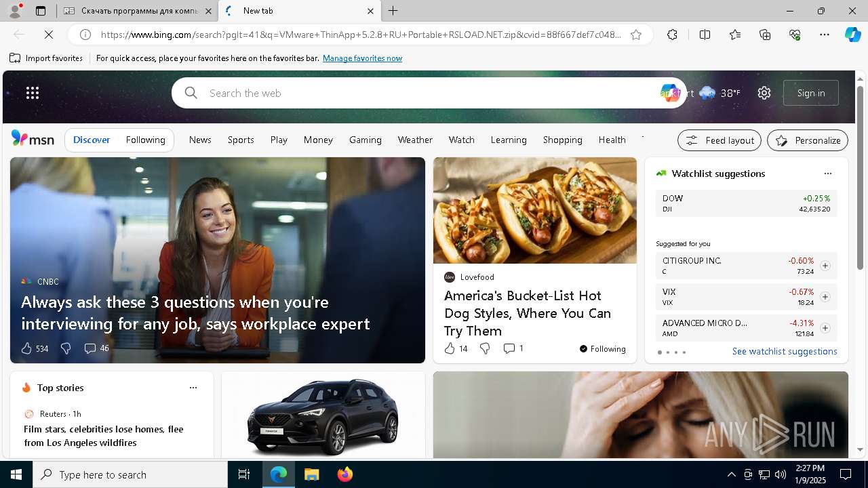Image resolution: width=868 pixels, height=488 pixels.
Task: Like the CNBC interview article
Action: click(x=35, y=348)
